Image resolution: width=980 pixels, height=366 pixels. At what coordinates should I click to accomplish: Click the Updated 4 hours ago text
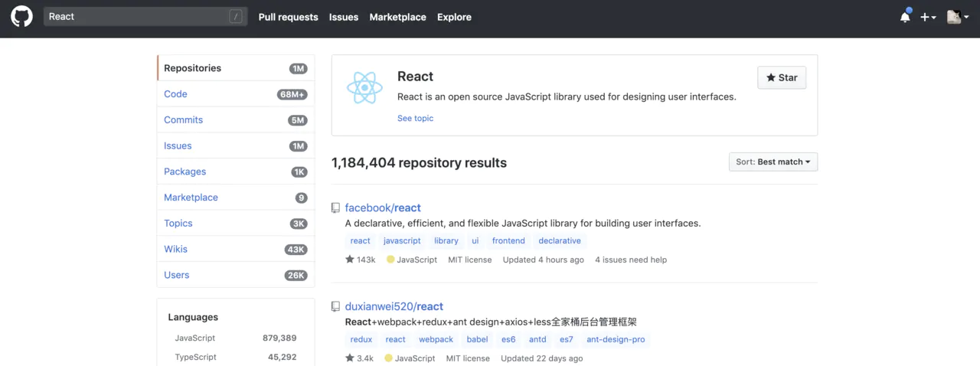point(543,260)
